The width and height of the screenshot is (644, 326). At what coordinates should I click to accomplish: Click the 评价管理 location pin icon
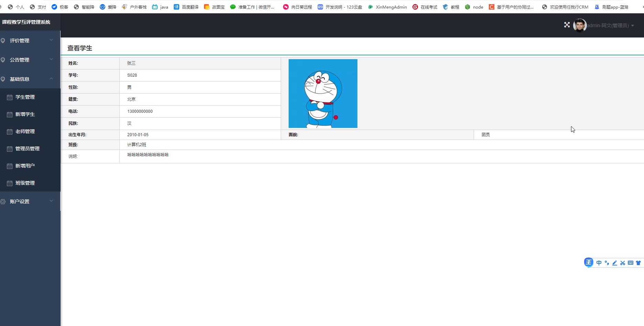pyautogui.click(x=3, y=41)
